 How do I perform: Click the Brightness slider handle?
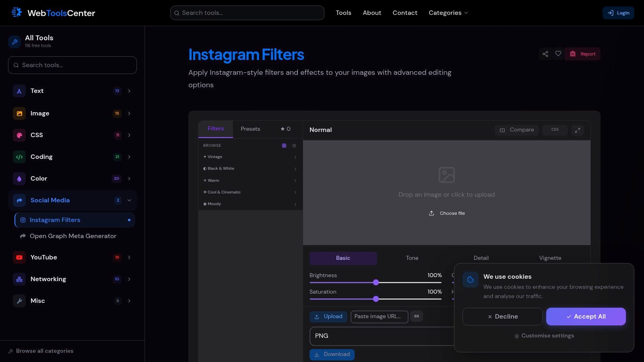[x=376, y=282]
